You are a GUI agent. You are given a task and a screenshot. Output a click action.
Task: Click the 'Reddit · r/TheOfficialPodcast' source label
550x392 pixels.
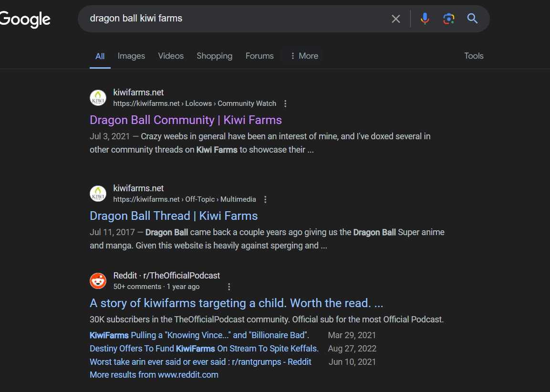[x=166, y=276]
